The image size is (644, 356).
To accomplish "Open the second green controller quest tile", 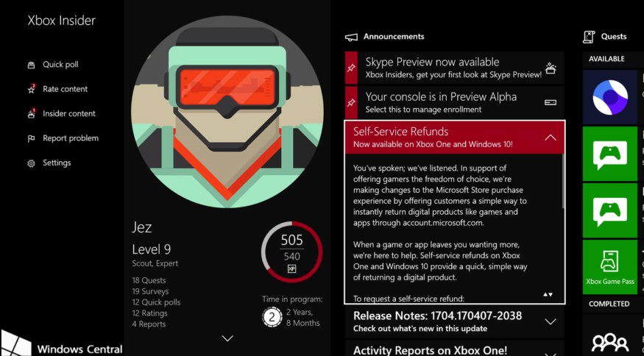I will pos(610,210).
